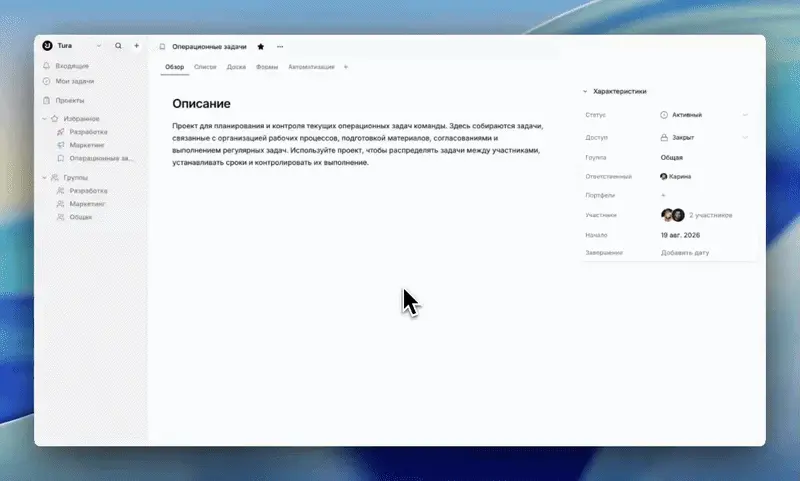Click the Характеристики panel title
Viewport: 800px width, 481px height.
tap(619, 91)
